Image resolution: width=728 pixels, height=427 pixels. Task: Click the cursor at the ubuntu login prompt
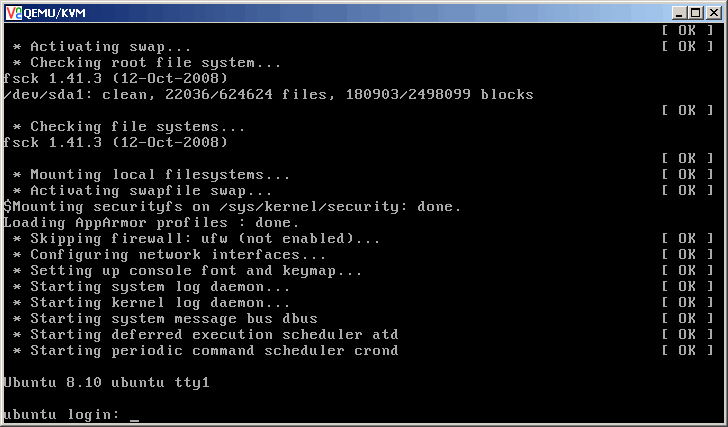[134, 417]
